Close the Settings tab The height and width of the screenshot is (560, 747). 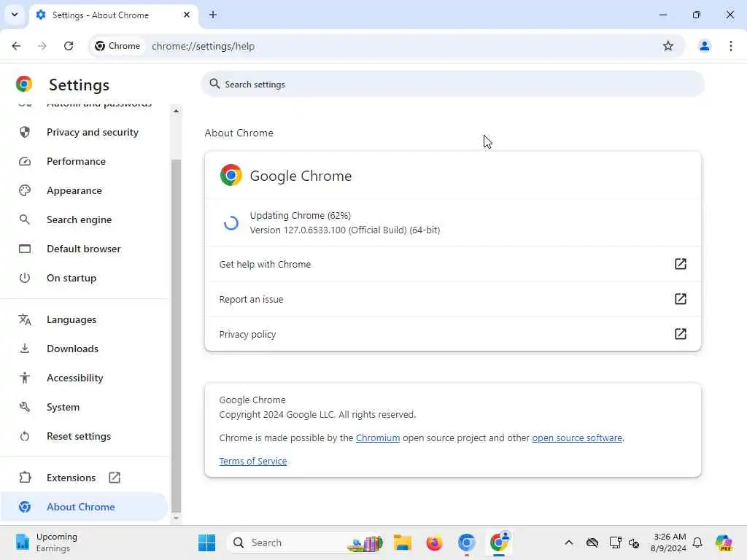pyautogui.click(x=187, y=15)
